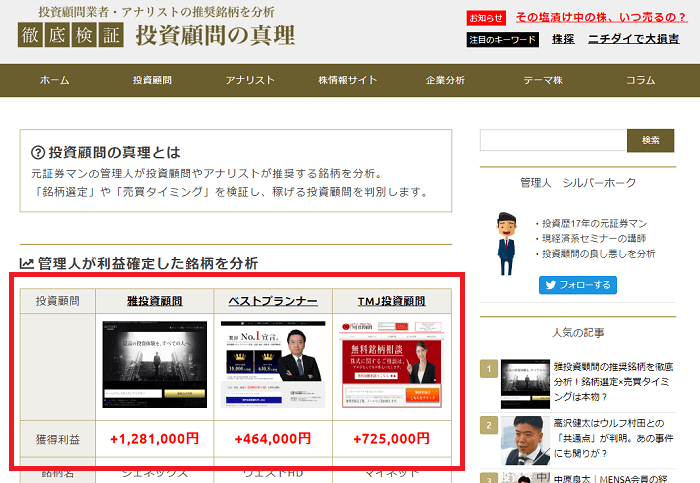Open the TMJ投資顧問 table header link
The image size is (700, 483).
[392, 301]
